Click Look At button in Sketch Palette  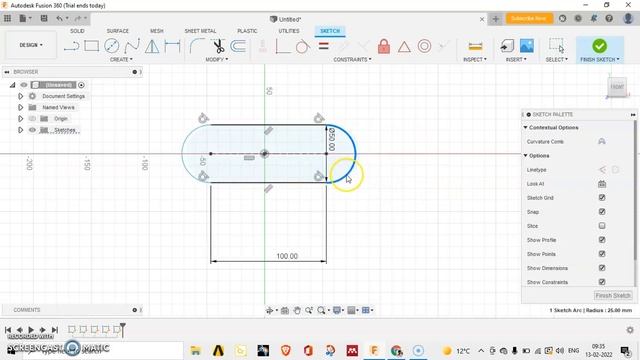coord(602,184)
